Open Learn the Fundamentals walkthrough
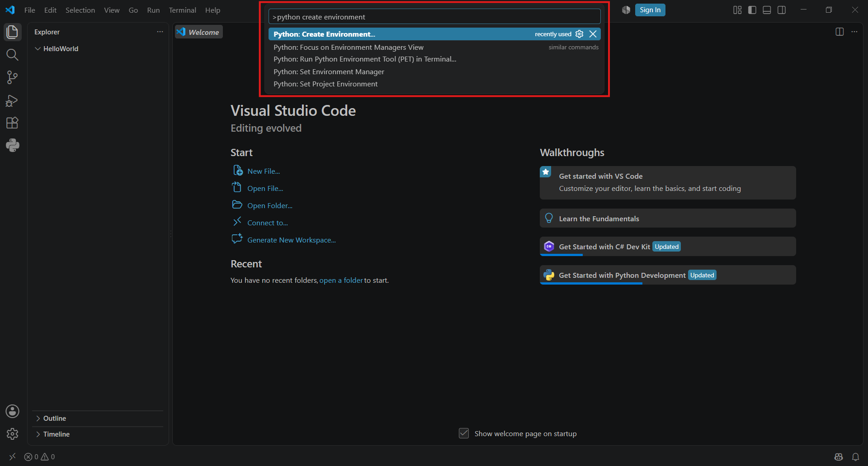Viewport: 868px width, 466px height. [x=668, y=219]
